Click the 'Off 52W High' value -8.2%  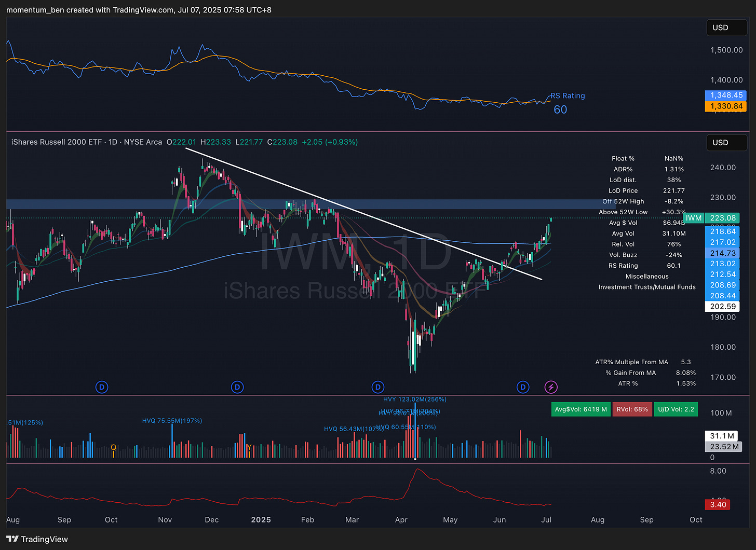click(674, 201)
